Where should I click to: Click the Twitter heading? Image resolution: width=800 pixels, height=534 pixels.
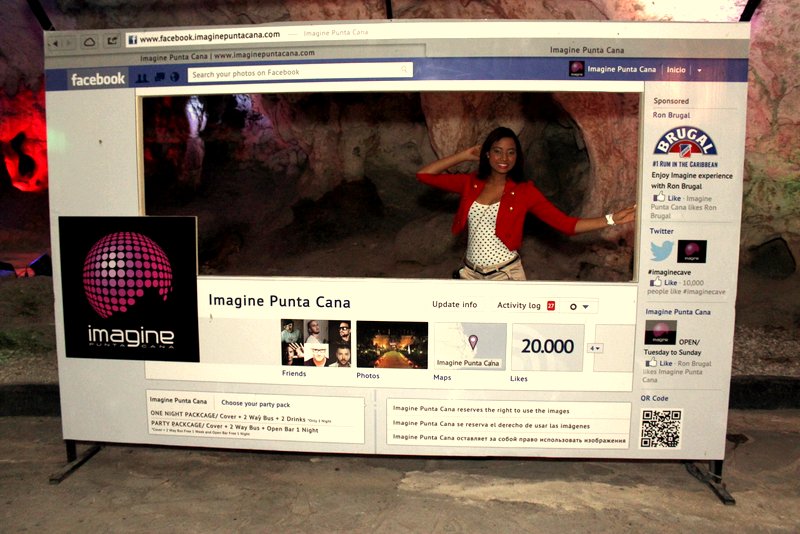click(661, 231)
